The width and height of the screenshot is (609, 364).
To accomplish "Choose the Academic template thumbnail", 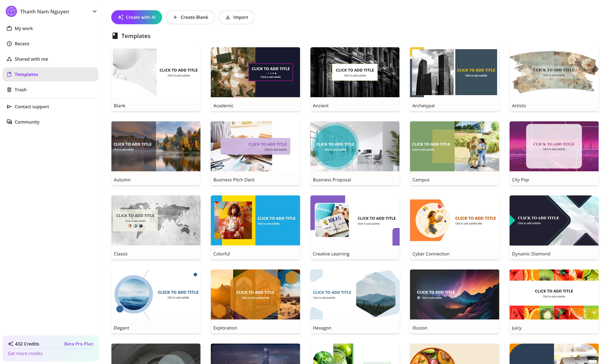I will tap(255, 72).
